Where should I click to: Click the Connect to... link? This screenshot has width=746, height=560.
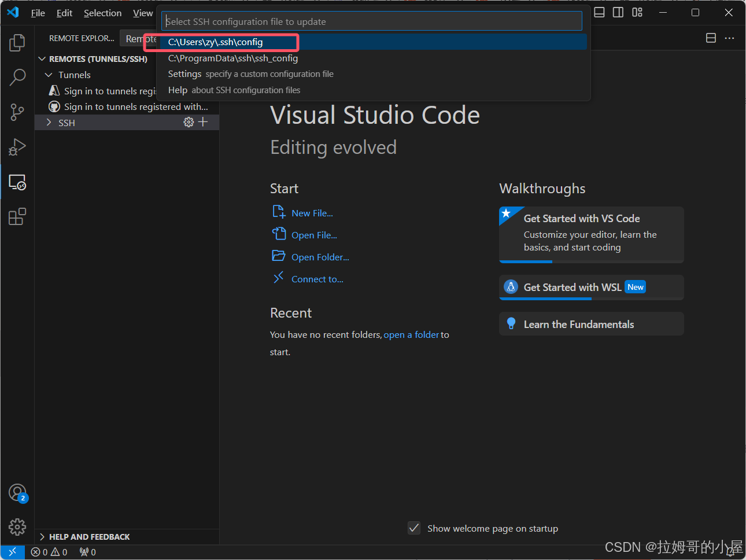point(317,279)
